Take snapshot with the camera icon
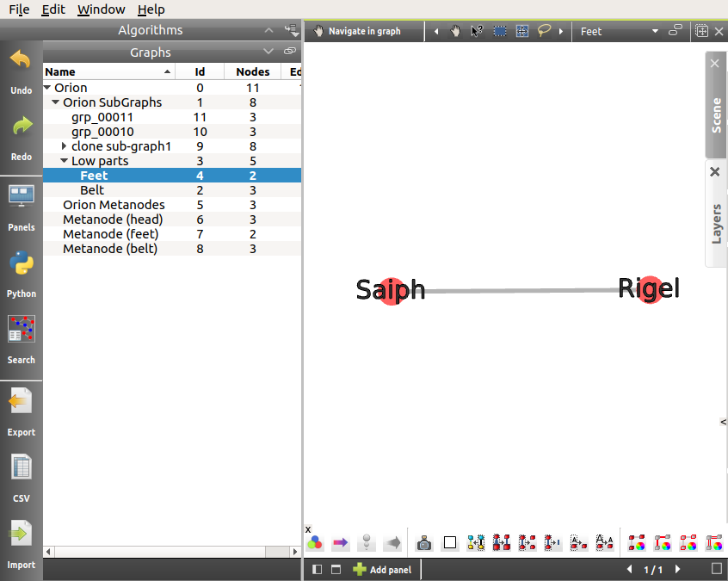The height and width of the screenshot is (581, 728). (x=423, y=543)
